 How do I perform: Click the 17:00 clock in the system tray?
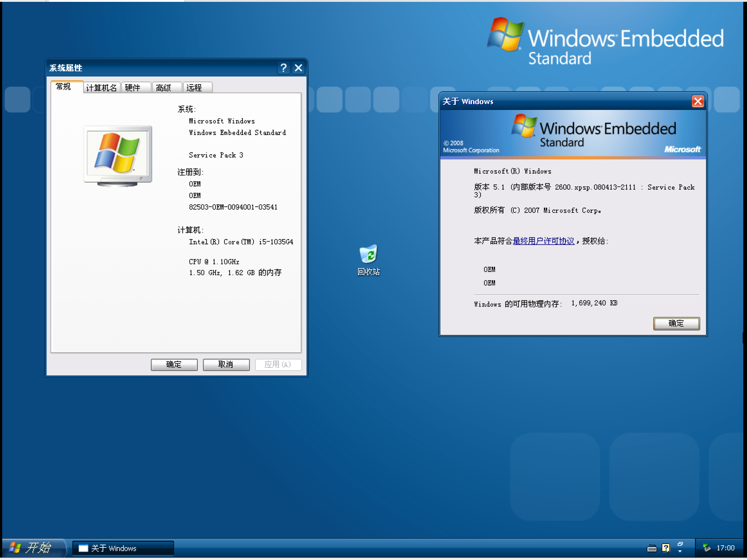click(x=725, y=548)
